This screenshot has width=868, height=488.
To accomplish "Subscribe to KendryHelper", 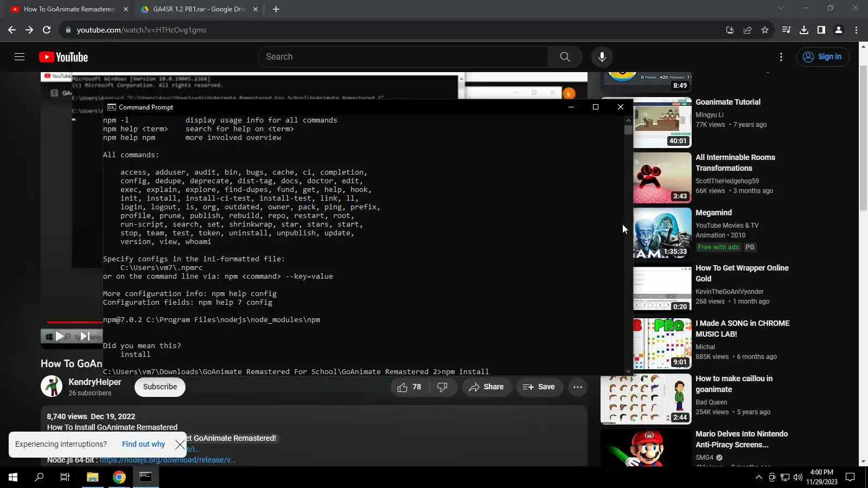I will pos(160,387).
